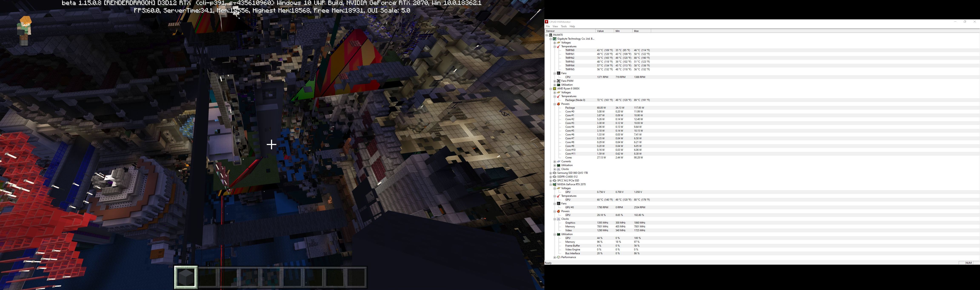
Task: Click the Samsung SSD 860 QVO drive icon
Action: [555, 173]
